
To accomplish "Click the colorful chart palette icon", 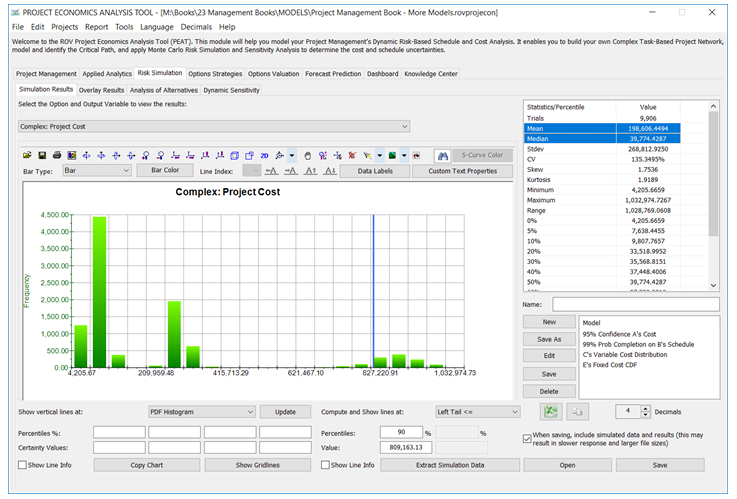I will [x=71, y=155].
